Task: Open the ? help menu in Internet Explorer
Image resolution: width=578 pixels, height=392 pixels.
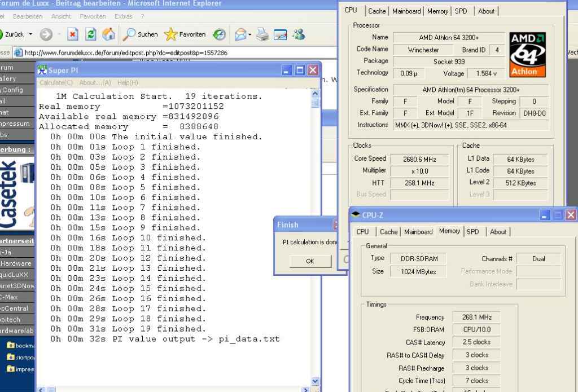Action: click(x=142, y=16)
